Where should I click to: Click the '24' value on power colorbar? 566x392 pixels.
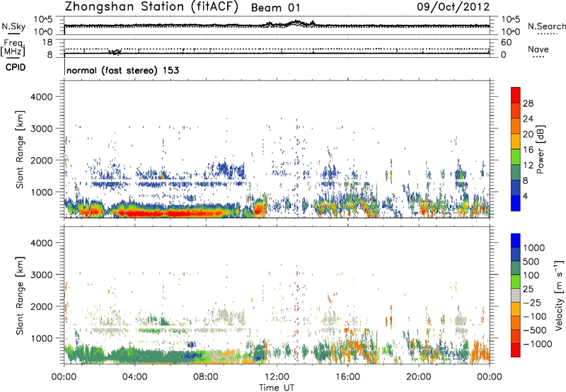(x=528, y=119)
